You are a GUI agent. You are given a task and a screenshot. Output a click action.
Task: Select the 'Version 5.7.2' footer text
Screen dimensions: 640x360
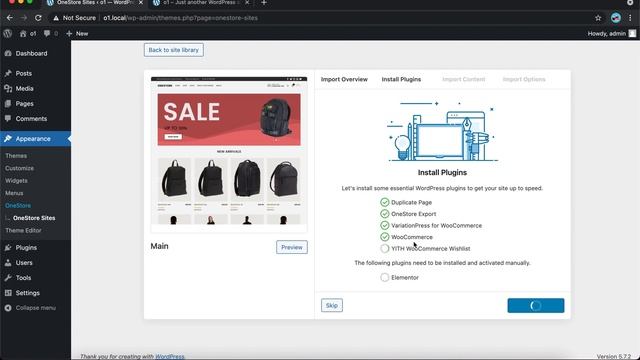[613, 356]
